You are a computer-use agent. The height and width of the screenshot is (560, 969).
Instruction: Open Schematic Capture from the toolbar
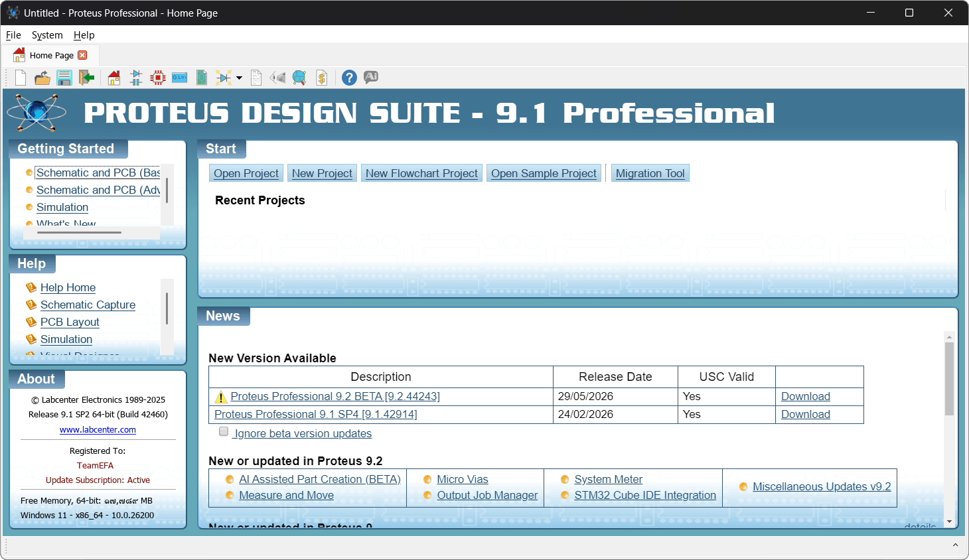(x=136, y=78)
